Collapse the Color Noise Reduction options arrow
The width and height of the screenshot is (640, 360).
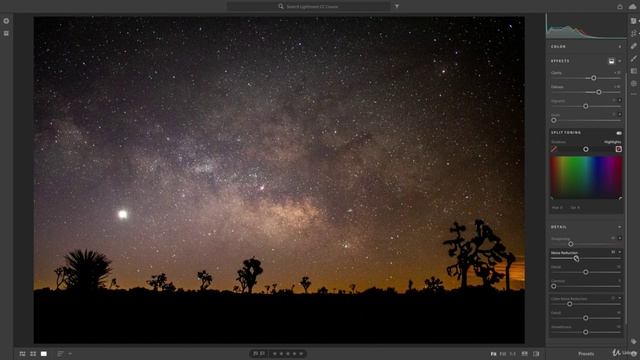point(620,298)
